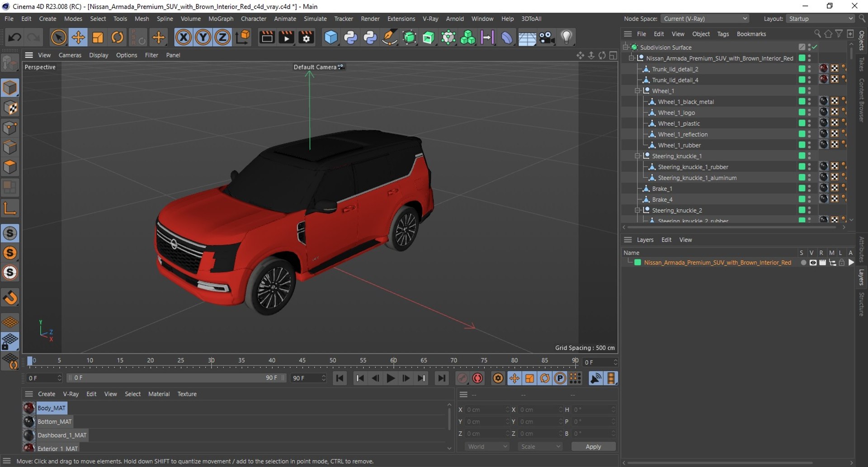Go to end of animation
This screenshot has height=467, width=868.
point(442,378)
